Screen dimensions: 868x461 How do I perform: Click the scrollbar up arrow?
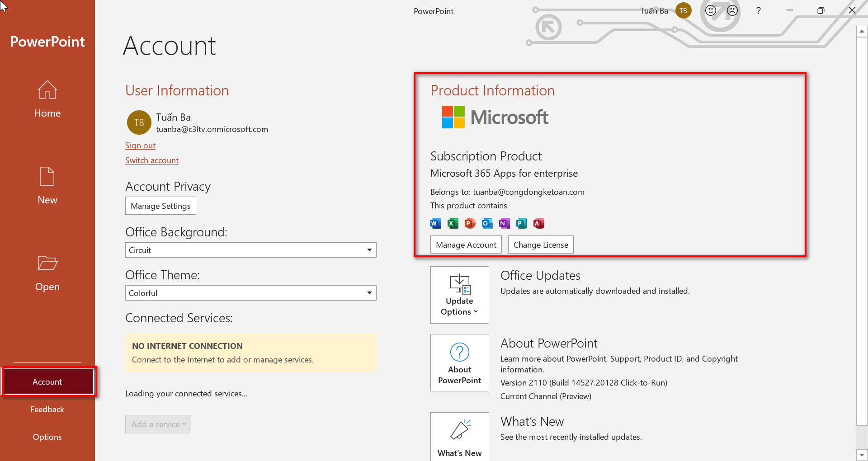(x=862, y=31)
